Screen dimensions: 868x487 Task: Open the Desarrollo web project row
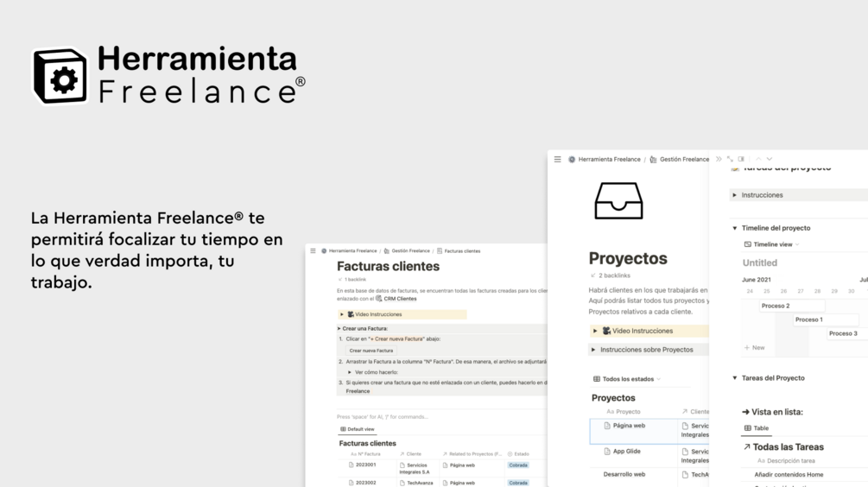pos(624,474)
